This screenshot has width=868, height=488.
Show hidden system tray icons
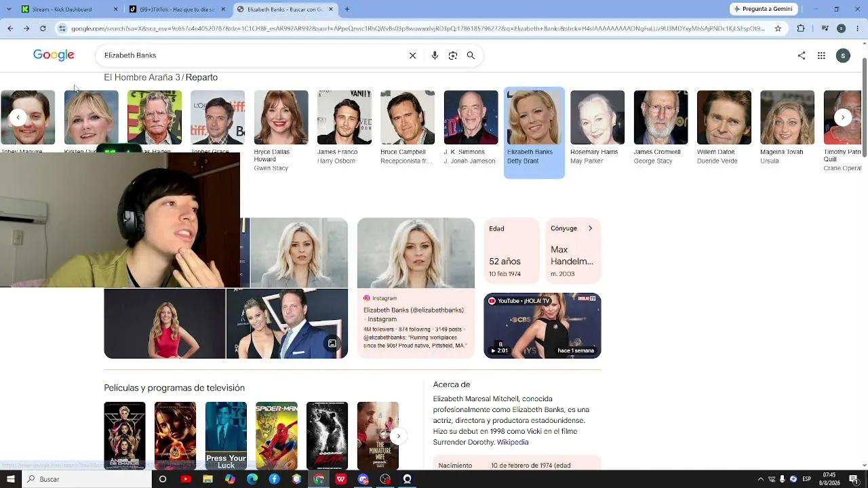[760, 479]
